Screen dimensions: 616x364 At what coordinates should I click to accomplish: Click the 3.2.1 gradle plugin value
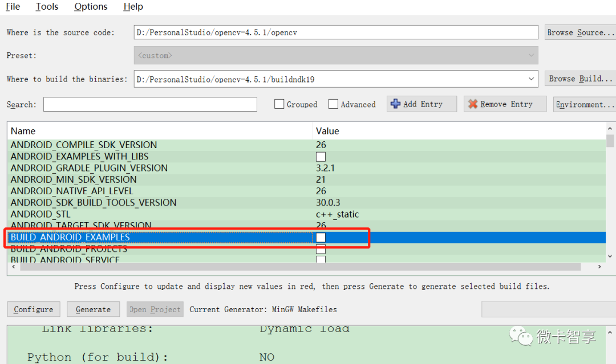(325, 168)
